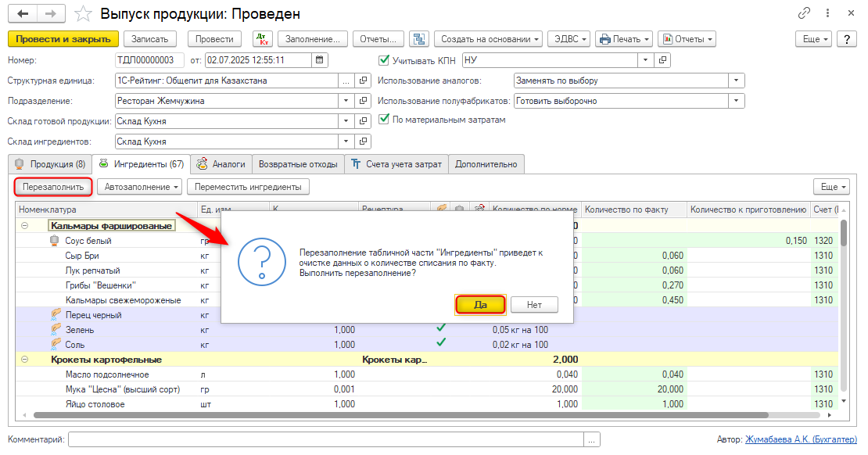Switch to Продукция (8) tab
The image size is (868, 455).
[x=50, y=164]
